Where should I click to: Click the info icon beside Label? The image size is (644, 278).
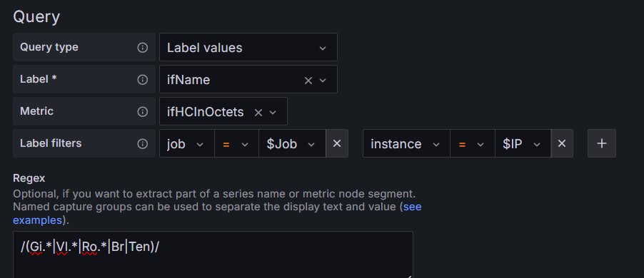(142, 80)
